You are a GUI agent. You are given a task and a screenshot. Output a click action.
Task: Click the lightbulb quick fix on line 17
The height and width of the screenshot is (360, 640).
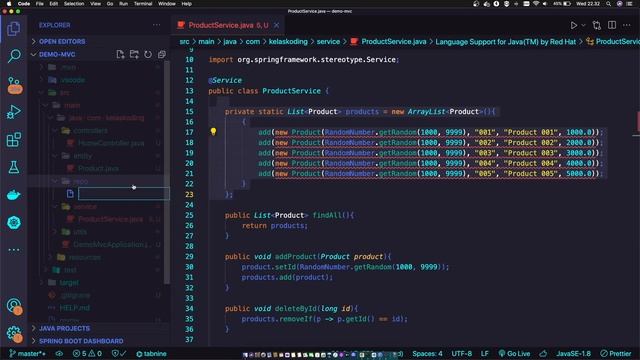click(x=213, y=131)
